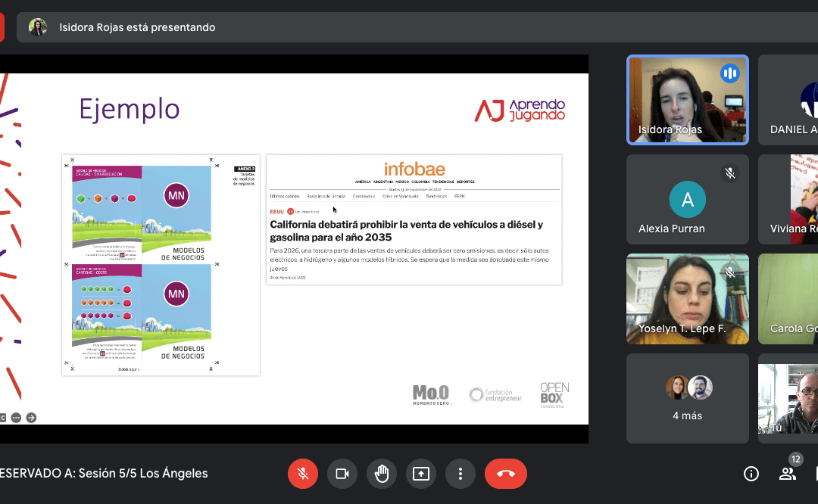Click the Viviana participant tile
The image size is (818, 504).
pyautogui.click(x=788, y=199)
